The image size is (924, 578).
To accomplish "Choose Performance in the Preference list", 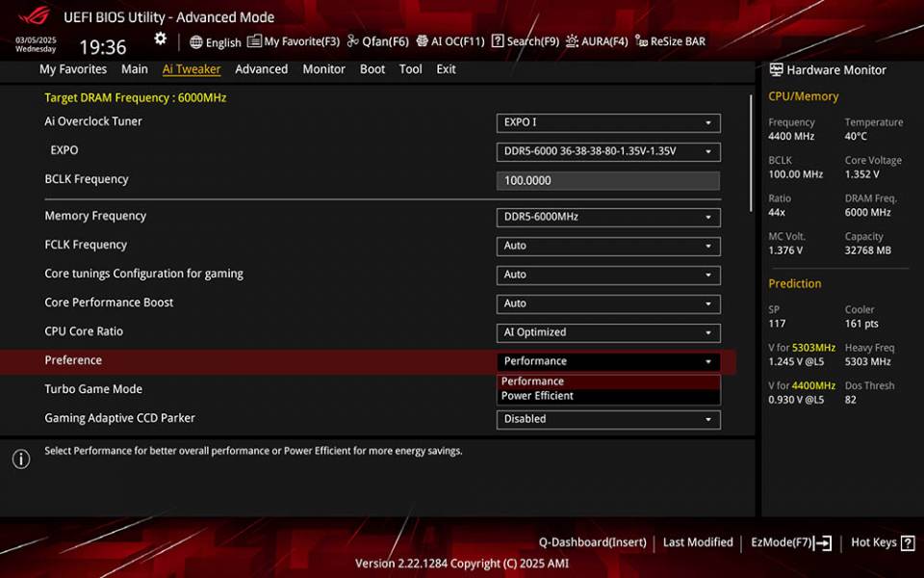I will coord(608,381).
